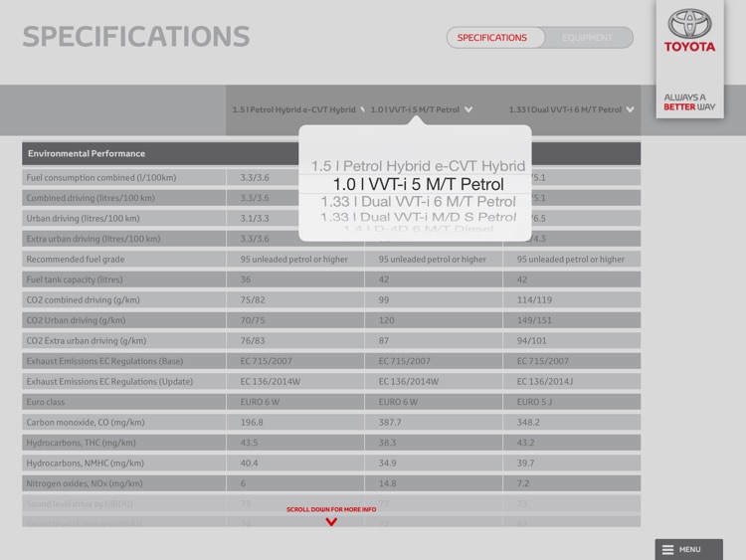Select Exhaust Emissions EC Regulations (Update) label
The width and height of the screenshot is (746, 560).
[x=109, y=382]
